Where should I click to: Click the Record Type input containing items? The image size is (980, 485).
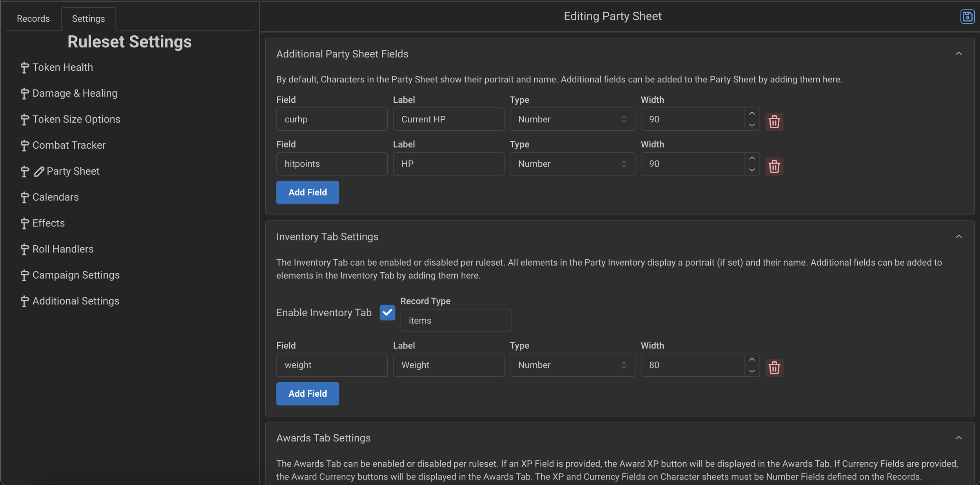(456, 321)
